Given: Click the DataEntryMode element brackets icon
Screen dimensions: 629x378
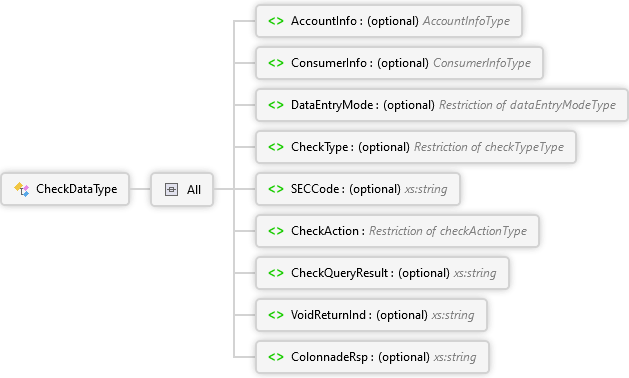Looking at the screenshot, I should tap(276, 105).
